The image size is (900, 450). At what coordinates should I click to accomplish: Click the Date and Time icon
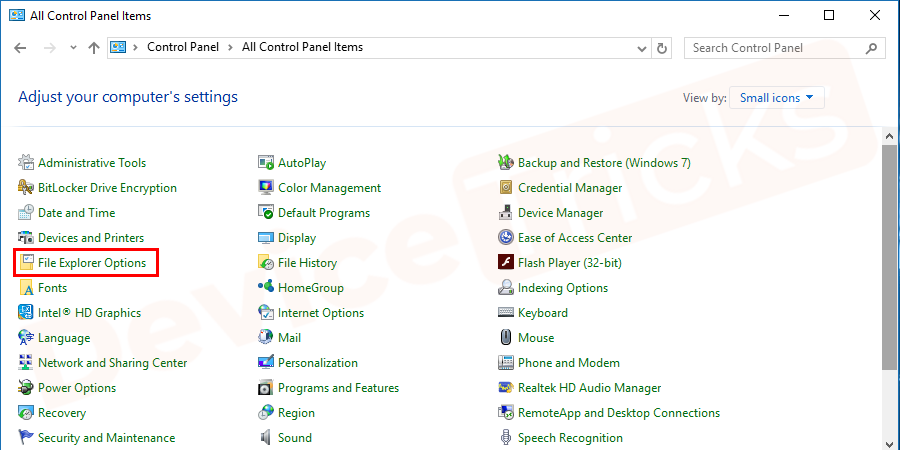(26, 213)
